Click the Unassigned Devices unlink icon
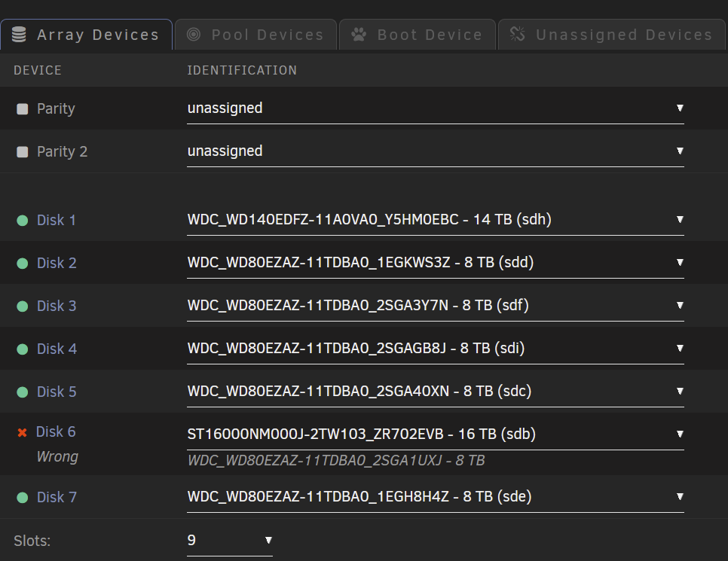The height and width of the screenshot is (561, 728). (x=517, y=34)
